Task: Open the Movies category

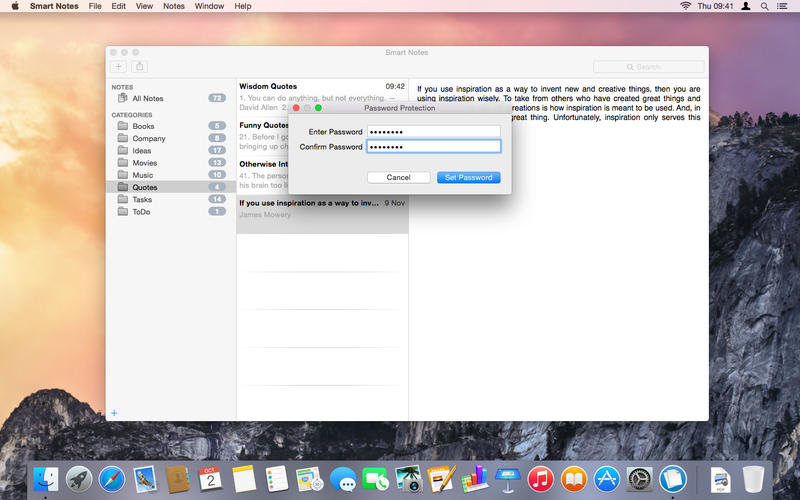Action: pos(171,163)
